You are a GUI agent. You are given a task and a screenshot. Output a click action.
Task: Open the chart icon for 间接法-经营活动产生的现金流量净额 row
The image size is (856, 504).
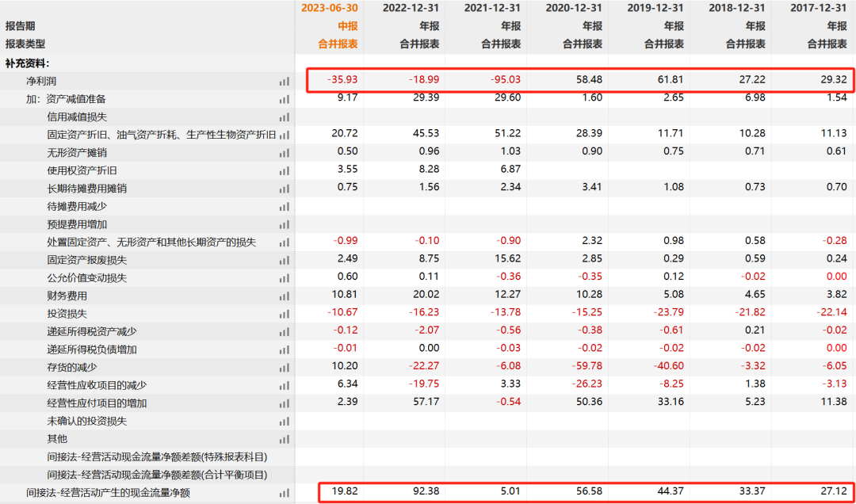pos(284,493)
